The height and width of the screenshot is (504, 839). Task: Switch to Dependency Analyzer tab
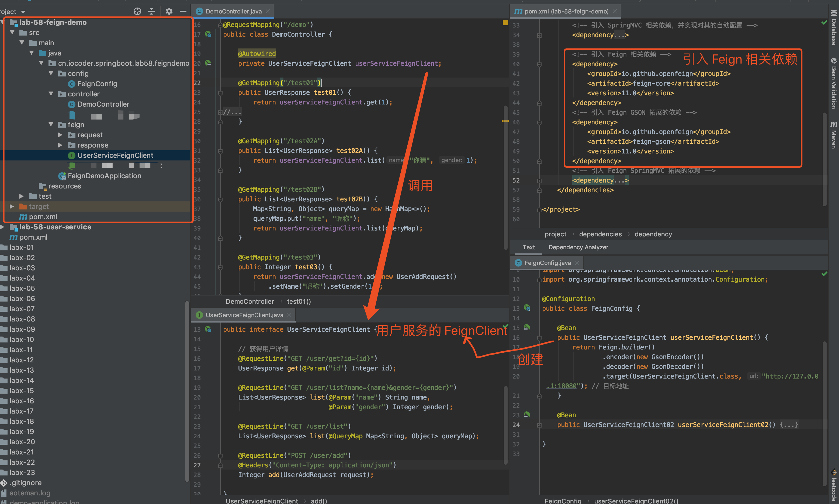(578, 247)
